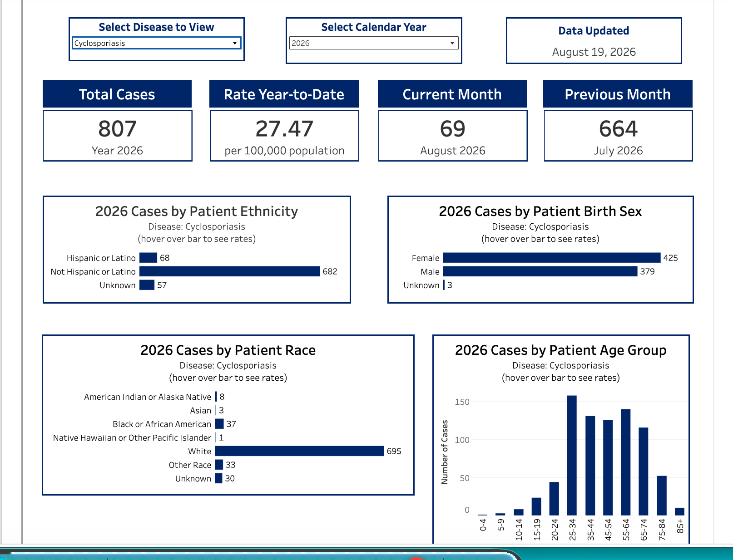Click the Not Hispanic or Latino bar

230,271
